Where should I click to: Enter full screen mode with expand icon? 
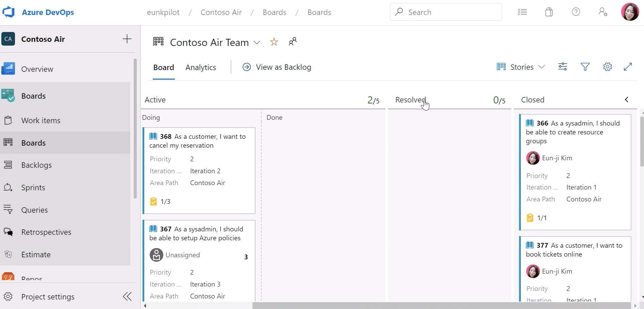(x=628, y=67)
